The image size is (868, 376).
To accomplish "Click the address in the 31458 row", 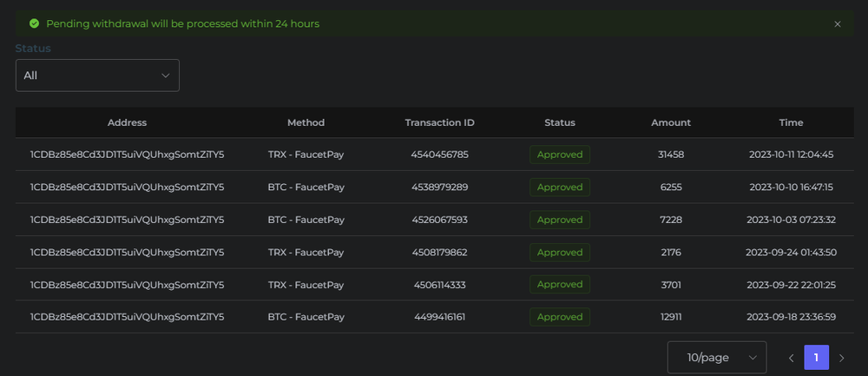I will (127, 155).
